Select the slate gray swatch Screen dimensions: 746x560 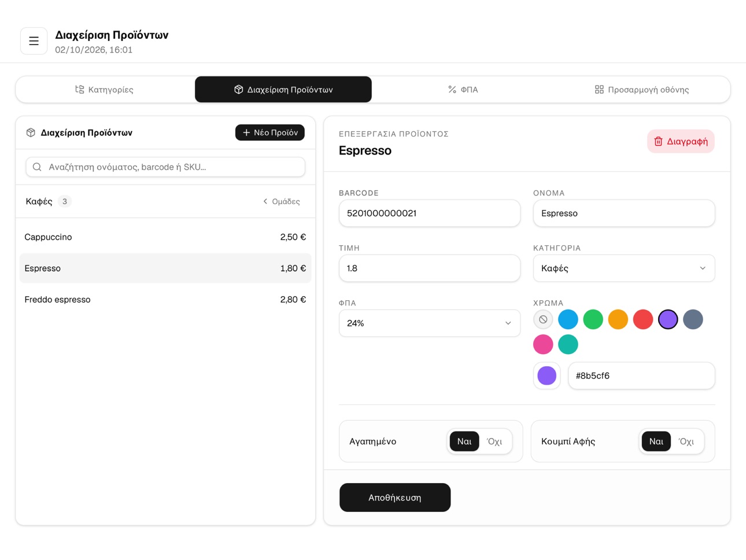[x=693, y=319]
